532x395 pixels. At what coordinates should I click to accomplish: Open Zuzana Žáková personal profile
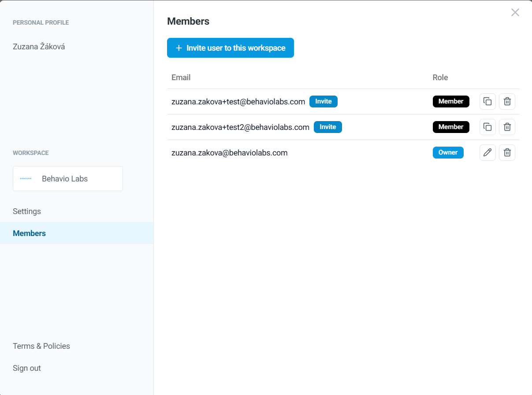click(39, 47)
